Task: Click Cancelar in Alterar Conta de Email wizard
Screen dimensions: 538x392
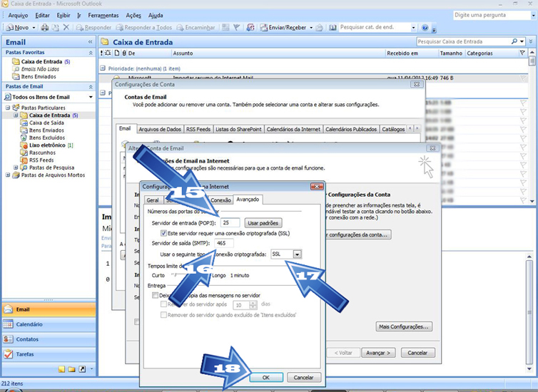Action: pyautogui.click(x=417, y=353)
